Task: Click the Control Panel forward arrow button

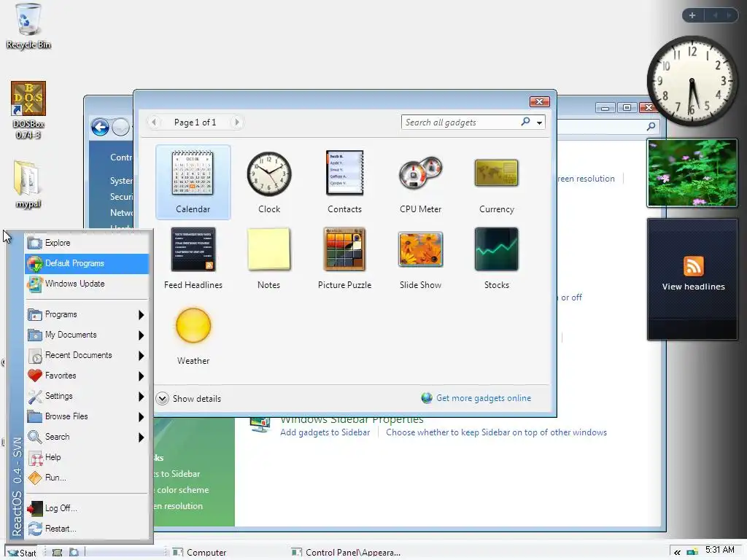Action: [120, 127]
